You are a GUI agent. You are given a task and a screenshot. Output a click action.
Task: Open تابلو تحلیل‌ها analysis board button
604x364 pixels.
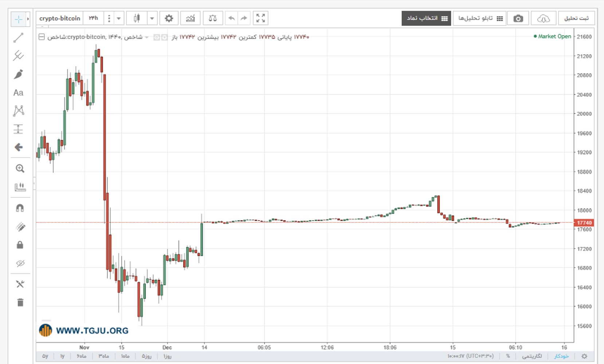point(480,18)
